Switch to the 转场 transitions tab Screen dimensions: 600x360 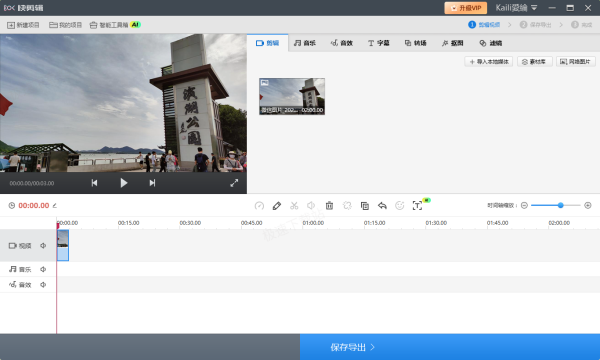tap(416, 43)
